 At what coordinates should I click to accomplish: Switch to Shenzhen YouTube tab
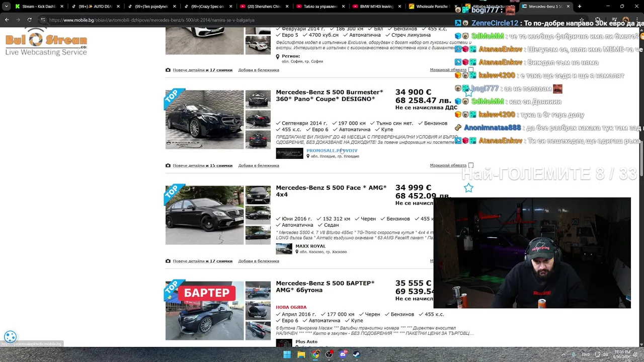(264, 7)
